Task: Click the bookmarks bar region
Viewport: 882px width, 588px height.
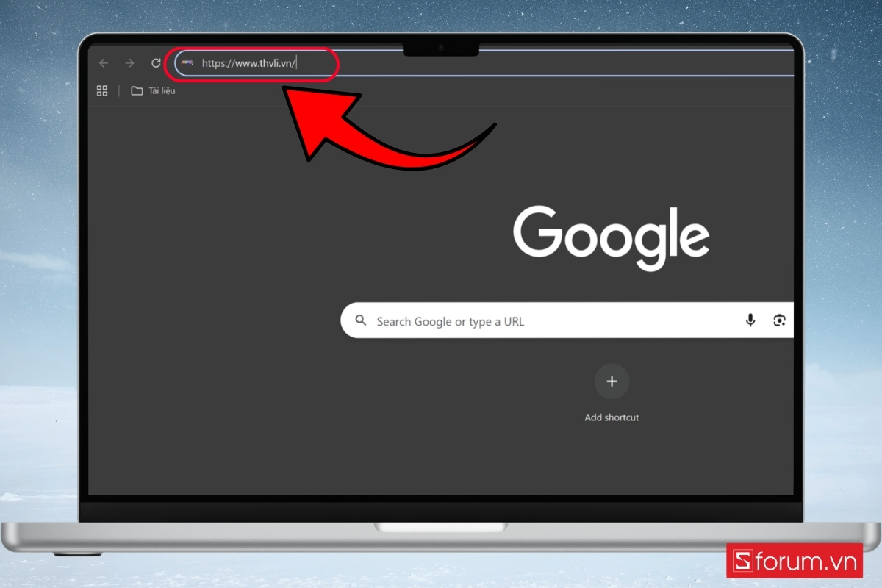Action: 441,90
